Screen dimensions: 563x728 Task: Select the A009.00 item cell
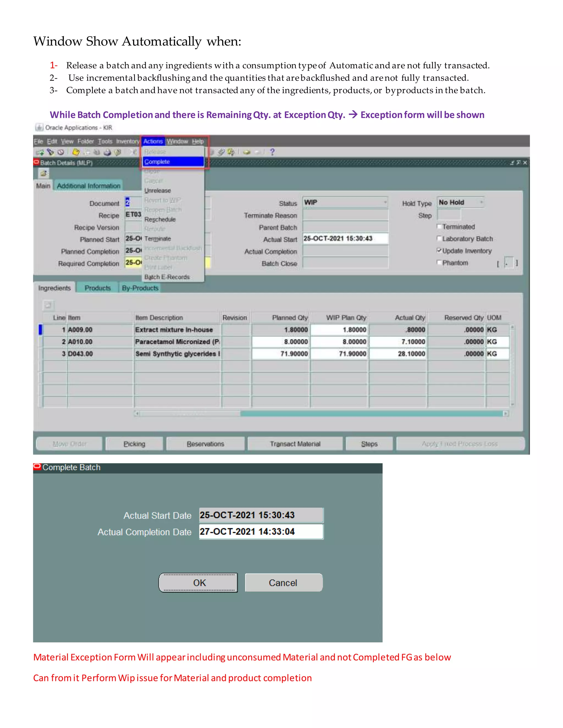(x=100, y=330)
